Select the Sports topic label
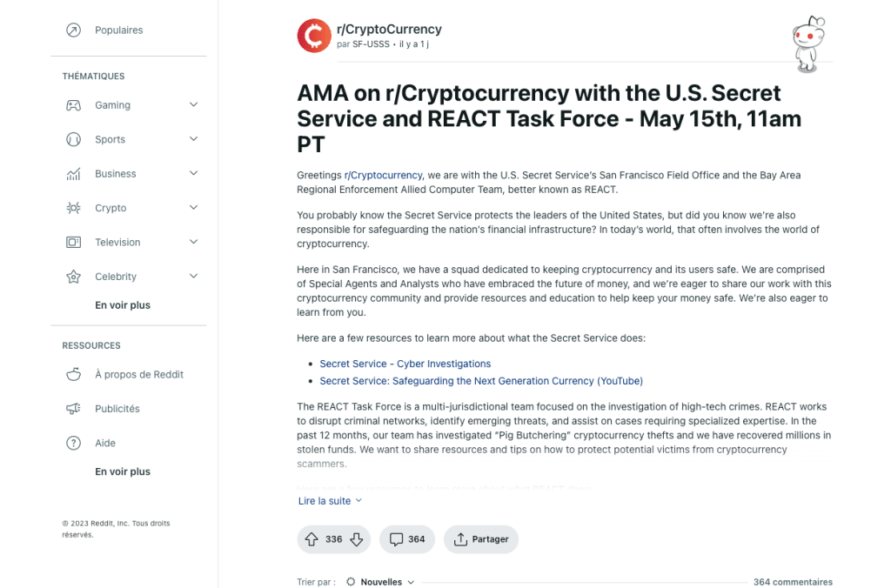The image size is (891, 588). pyautogui.click(x=111, y=139)
